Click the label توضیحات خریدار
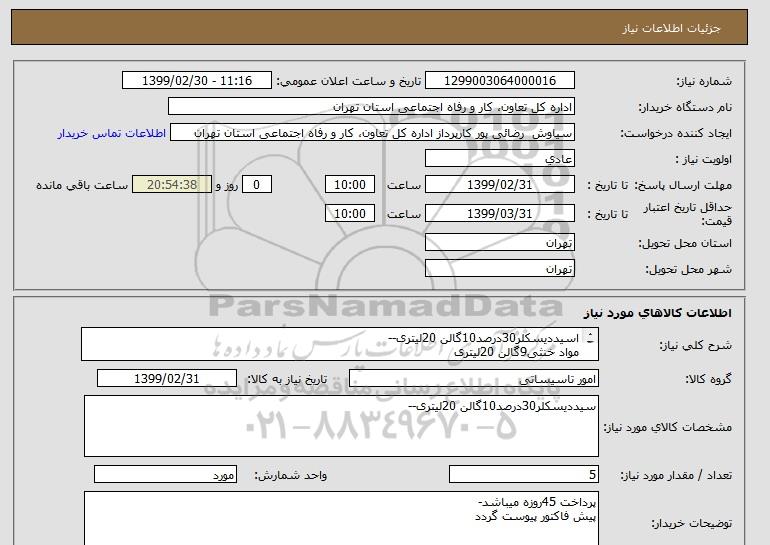This screenshot has height=545, width=770. pos(692,523)
